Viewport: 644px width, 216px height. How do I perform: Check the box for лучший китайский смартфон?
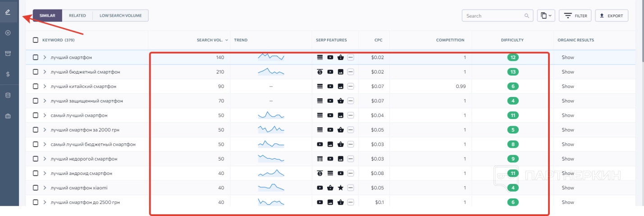[x=36, y=86]
